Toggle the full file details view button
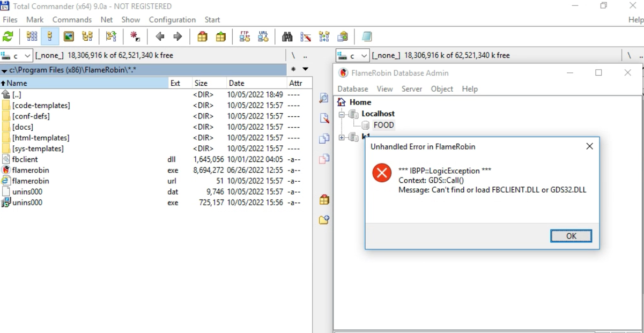The height and width of the screenshot is (333, 644). click(50, 36)
